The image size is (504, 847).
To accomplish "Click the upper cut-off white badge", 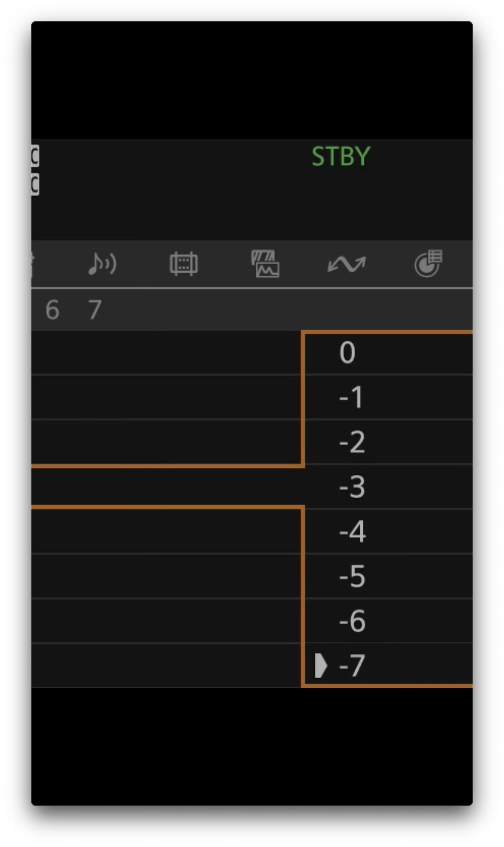I will point(35,156).
